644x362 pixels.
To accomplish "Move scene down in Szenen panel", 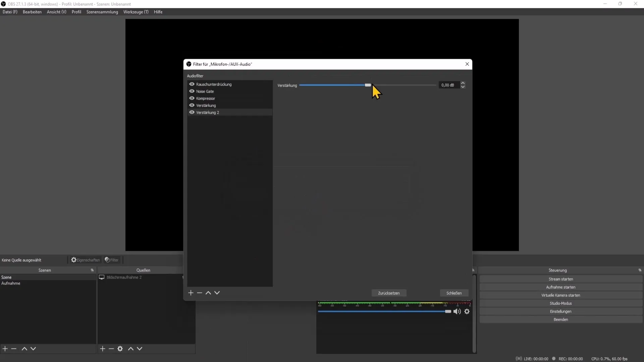I will (x=33, y=349).
